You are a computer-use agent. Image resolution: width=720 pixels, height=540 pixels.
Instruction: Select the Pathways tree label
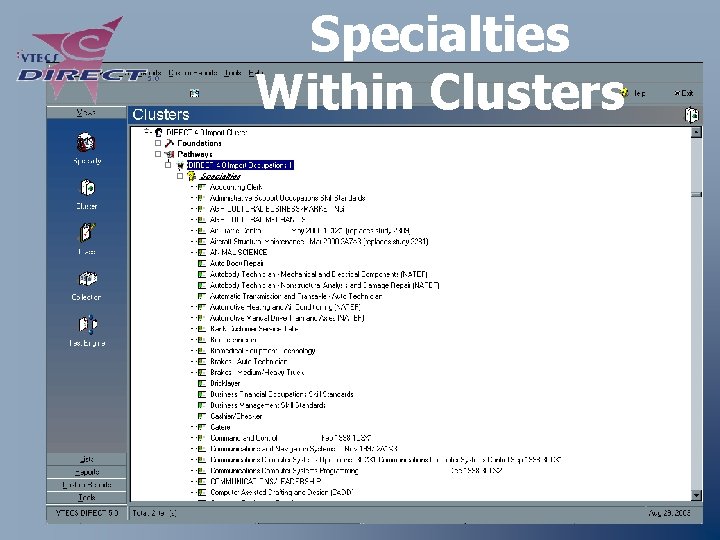[x=195, y=154]
